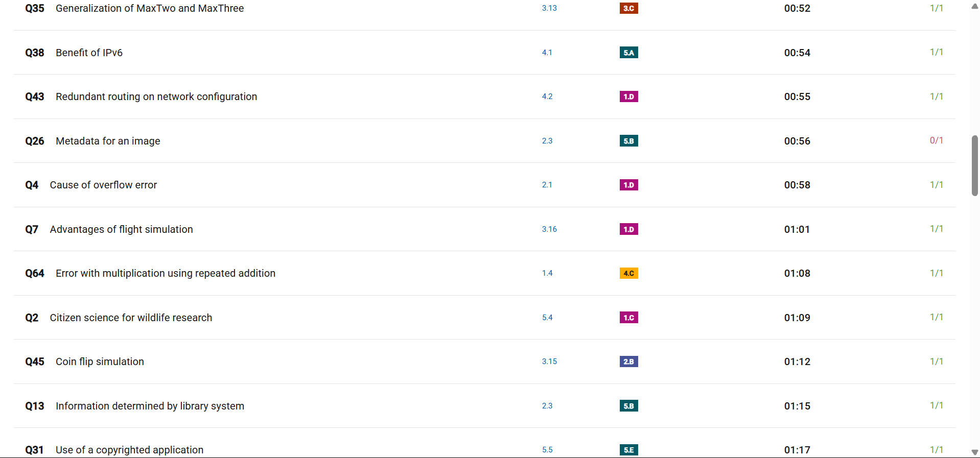980x458 pixels.
Task: Open question Q4 Cause of overflow error
Action: [x=103, y=185]
